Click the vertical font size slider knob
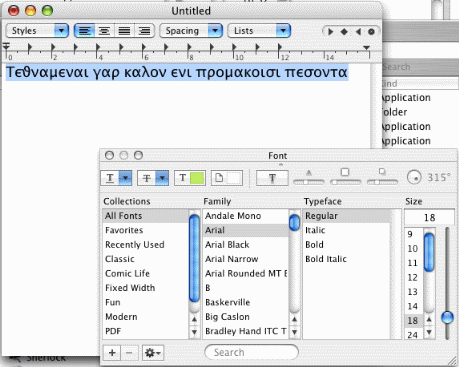This screenshot has width=459, height=367. click(x=447, y=317)
